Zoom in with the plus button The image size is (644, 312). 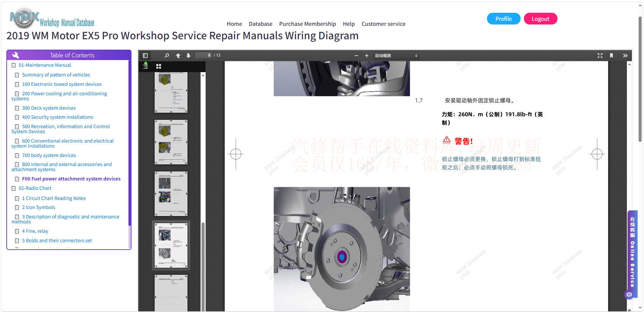[x=367, y=56]
